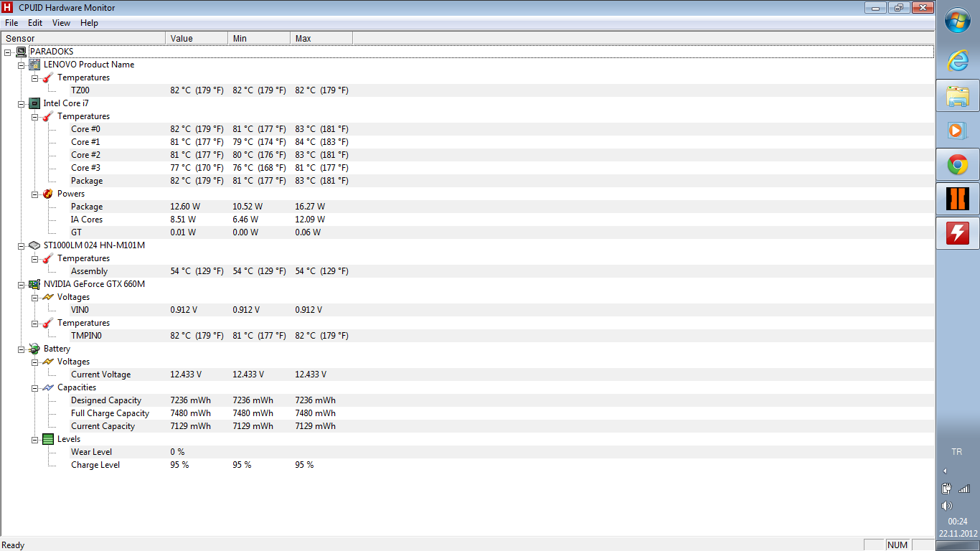Image resolution: width=980 pixels, height=551 pixels.
Task: Open Windows Explorer from taskbar
Action: [958, 95]
